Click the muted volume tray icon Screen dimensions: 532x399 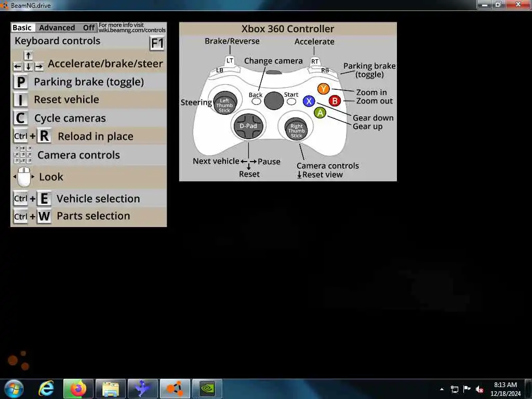pyautogui.click(x=479, y=390)
